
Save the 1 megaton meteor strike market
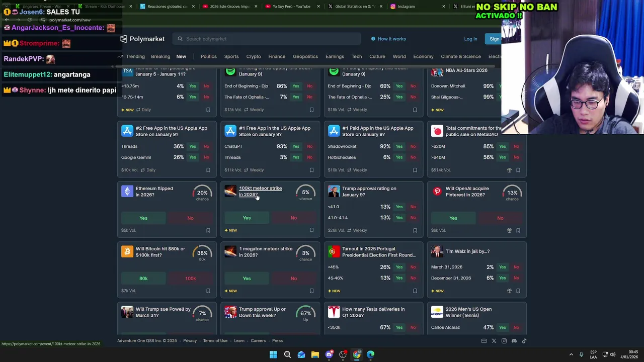pyautogui.click(x=311, y=291)
